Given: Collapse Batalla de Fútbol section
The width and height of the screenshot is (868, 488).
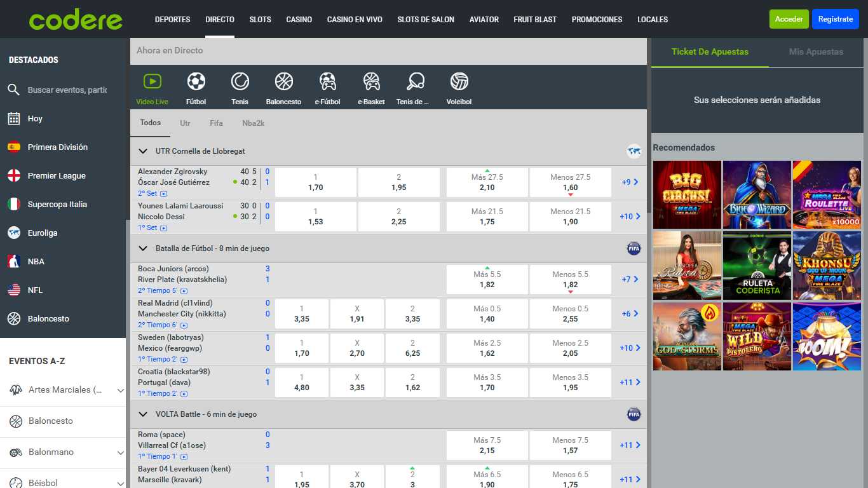Looking at the screenshot, I should coord(143,248).
